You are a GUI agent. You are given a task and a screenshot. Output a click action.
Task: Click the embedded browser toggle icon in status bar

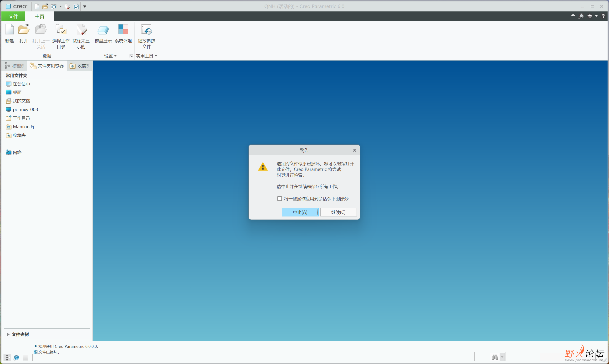click(16, 358)
